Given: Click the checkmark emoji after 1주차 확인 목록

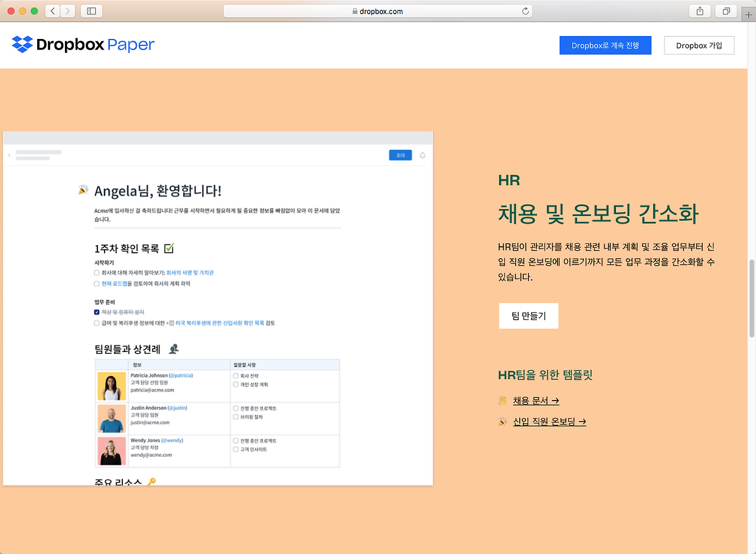Looking at the screenshot, I should [169, 248].
